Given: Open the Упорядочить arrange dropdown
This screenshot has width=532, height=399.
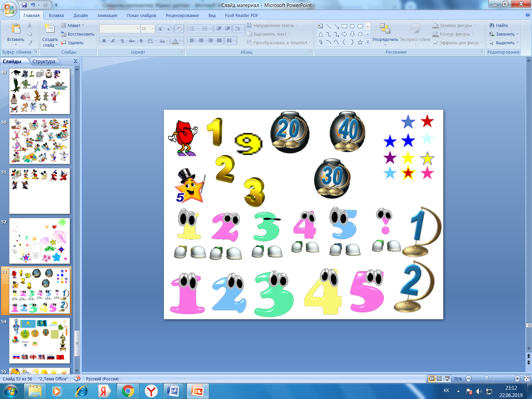Looking at the screenshot, I should pos(385,34).
